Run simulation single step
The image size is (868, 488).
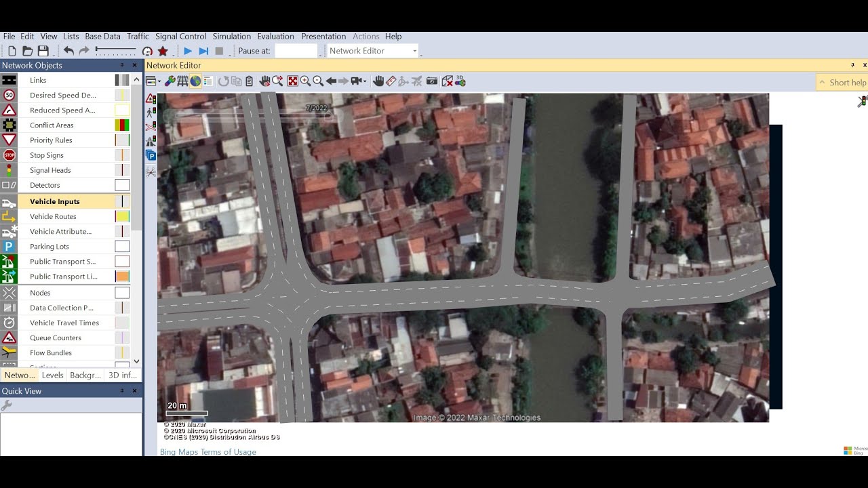pos(203,51)
